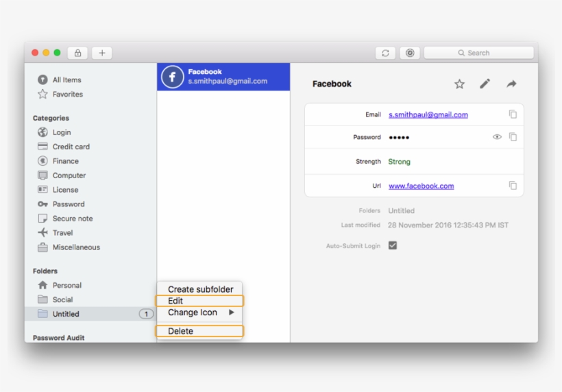This screenshot has height=392, width=562.
Task: Click the Untitled folder count badge
Action: (146, 315)
